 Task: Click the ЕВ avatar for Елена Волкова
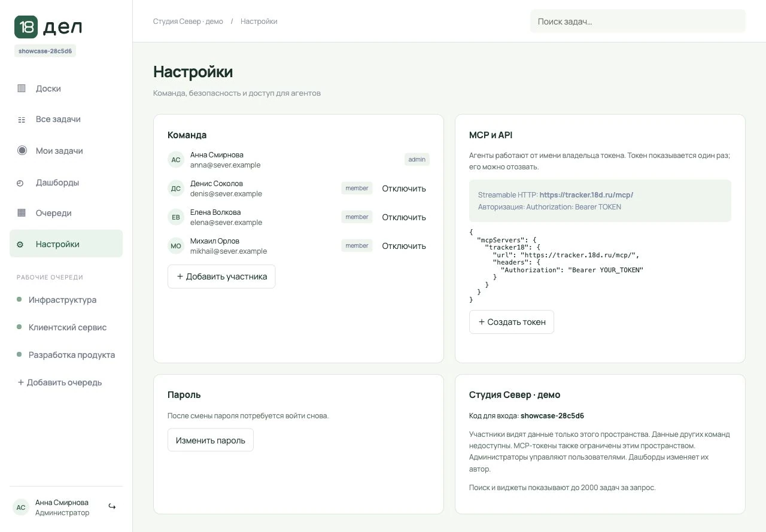click(x=176, y=217)
